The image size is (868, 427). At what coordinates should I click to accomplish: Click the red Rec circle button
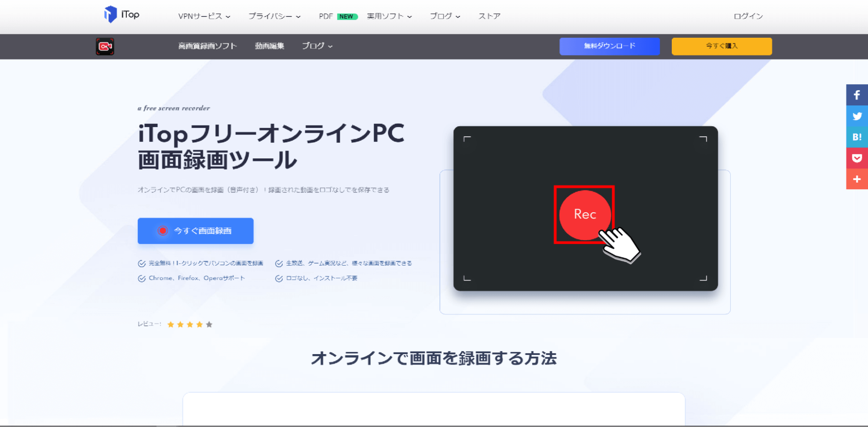(x=585, y=215)
